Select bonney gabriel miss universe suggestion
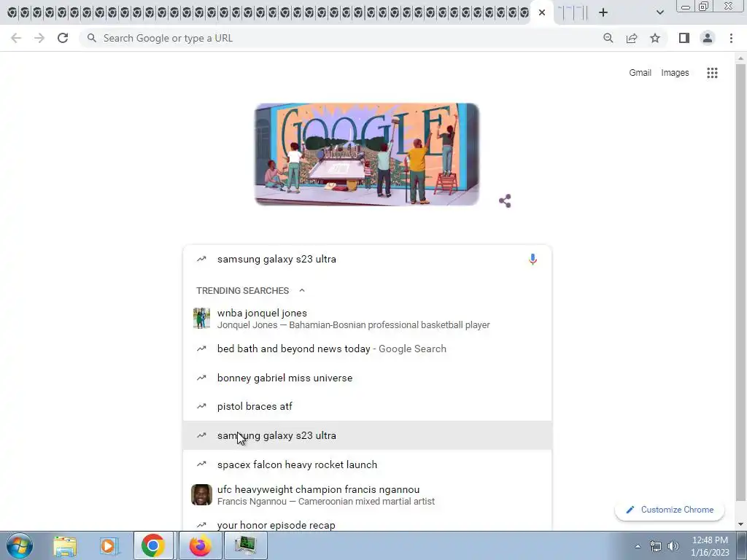747x560 pixels. click(x=368, y=378)
